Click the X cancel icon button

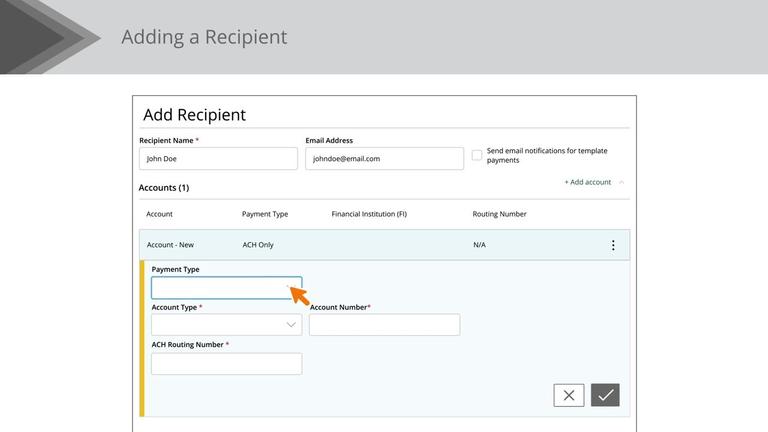tap(568, 395)
